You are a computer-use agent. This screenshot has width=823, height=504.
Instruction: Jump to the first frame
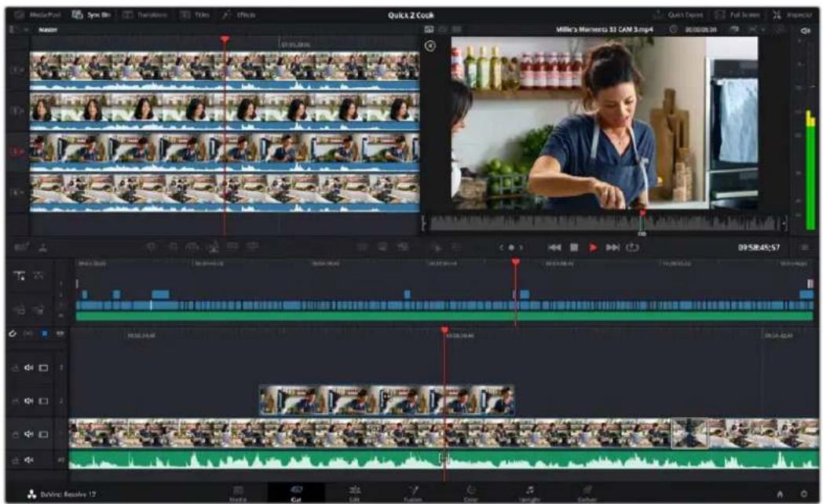tap(554, 247)
